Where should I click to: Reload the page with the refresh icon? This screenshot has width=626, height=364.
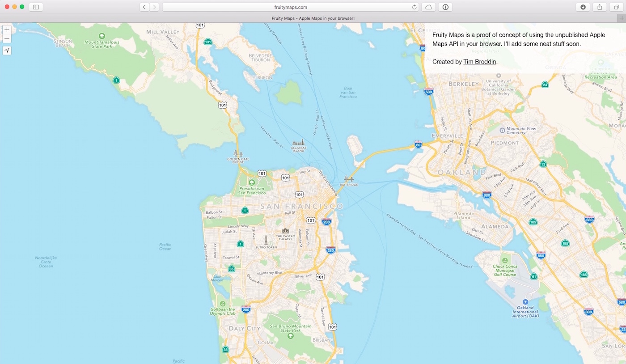[x=415, y=7]
